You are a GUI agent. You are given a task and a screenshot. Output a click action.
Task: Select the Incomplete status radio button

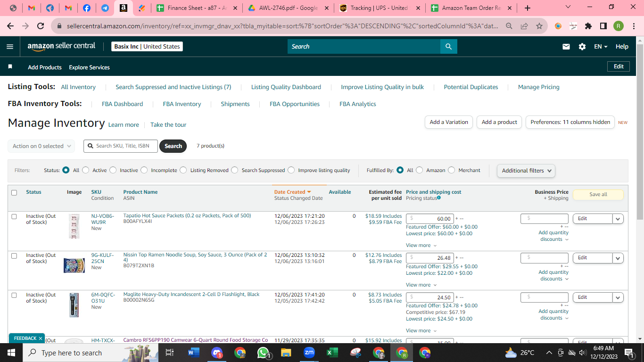144,170
